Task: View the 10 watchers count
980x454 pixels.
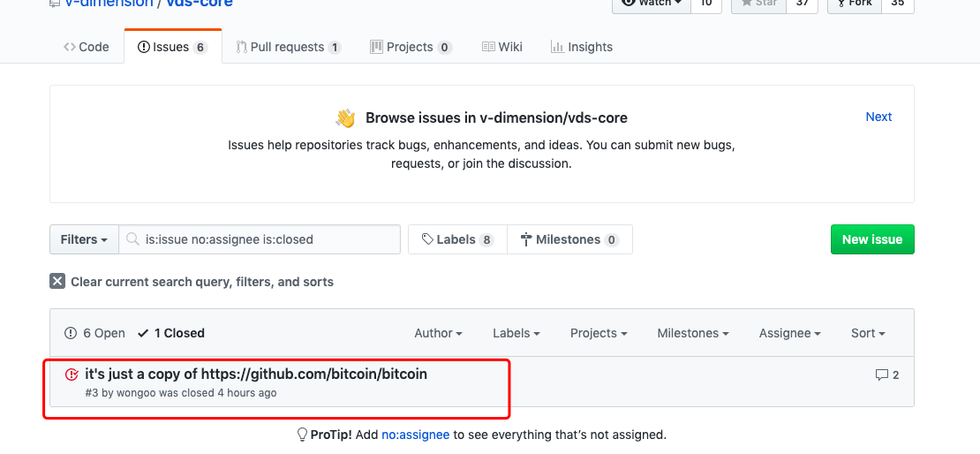Action: [705, 4]
